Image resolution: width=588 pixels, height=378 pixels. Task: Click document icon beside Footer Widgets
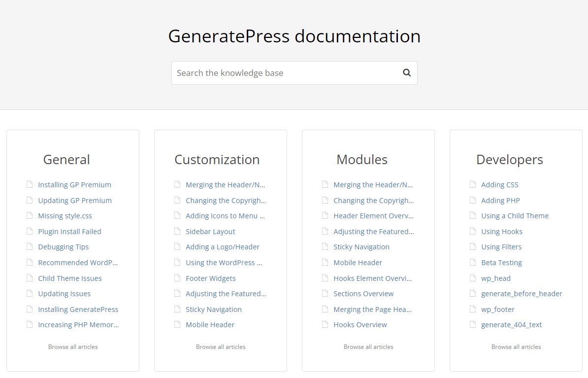click(177, 278)
